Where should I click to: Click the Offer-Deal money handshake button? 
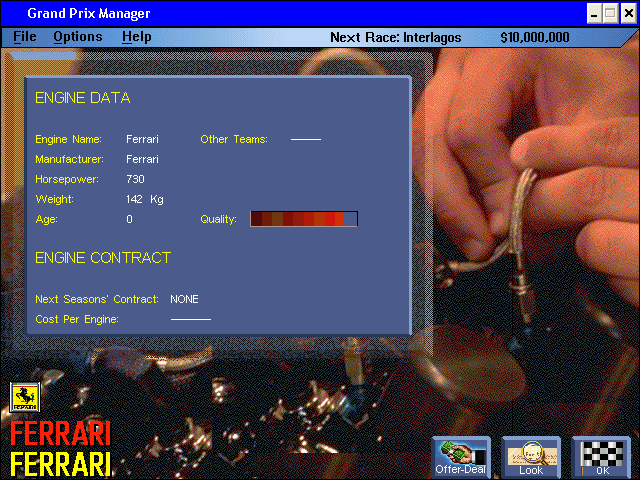pyautogui.click(x=461, y=457)
